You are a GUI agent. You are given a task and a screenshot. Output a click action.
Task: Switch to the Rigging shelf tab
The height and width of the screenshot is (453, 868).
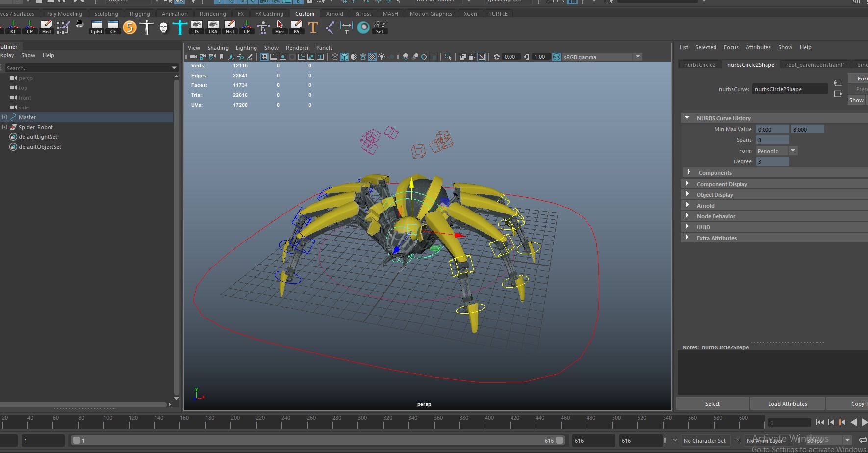[140, 14]
